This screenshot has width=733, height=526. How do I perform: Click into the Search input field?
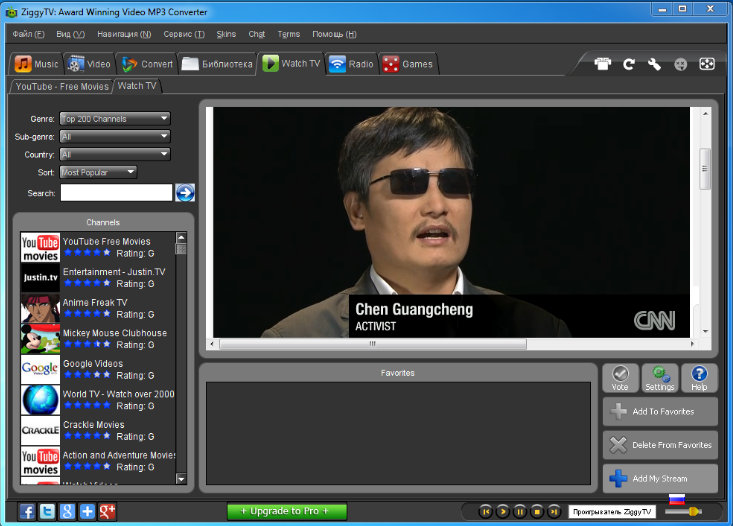[x=116, y=193]
